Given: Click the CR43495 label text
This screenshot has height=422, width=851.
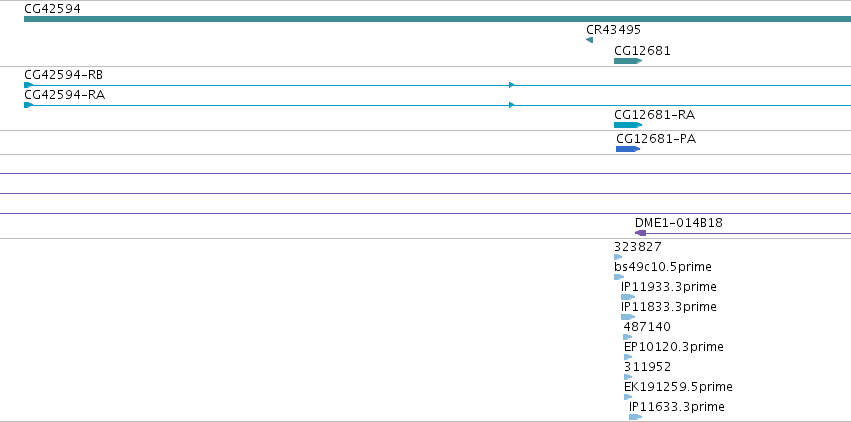Looking at the screenshot, I should [x=613, y=29].
